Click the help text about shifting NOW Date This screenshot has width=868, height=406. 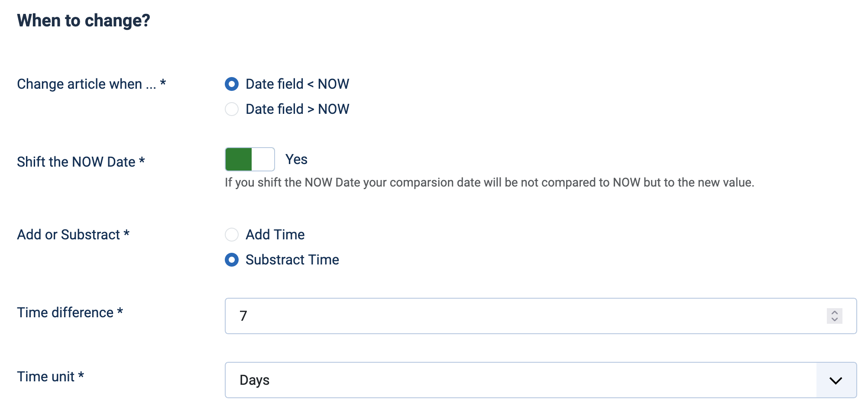point(489,183)
